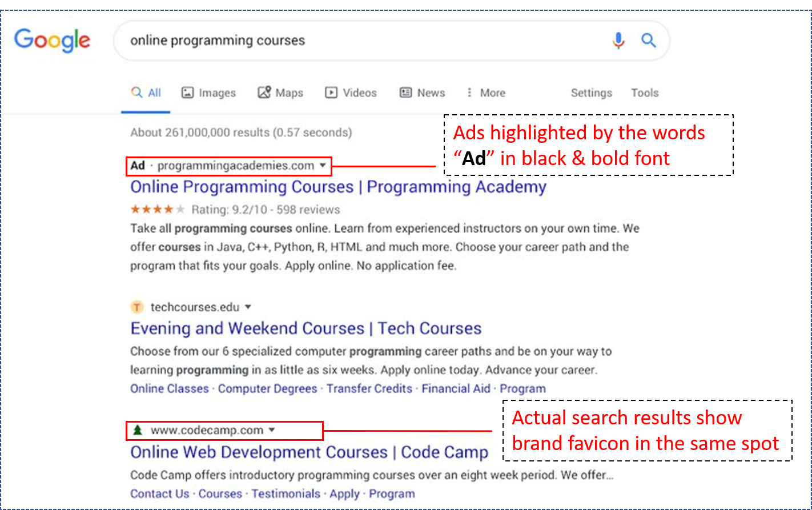Click the Google logo

point(52,41)
